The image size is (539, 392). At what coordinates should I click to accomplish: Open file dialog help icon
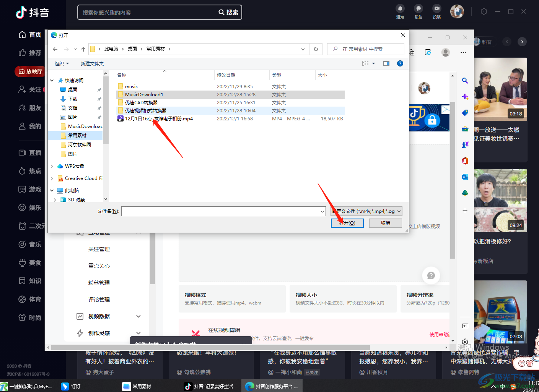[400, 63]
